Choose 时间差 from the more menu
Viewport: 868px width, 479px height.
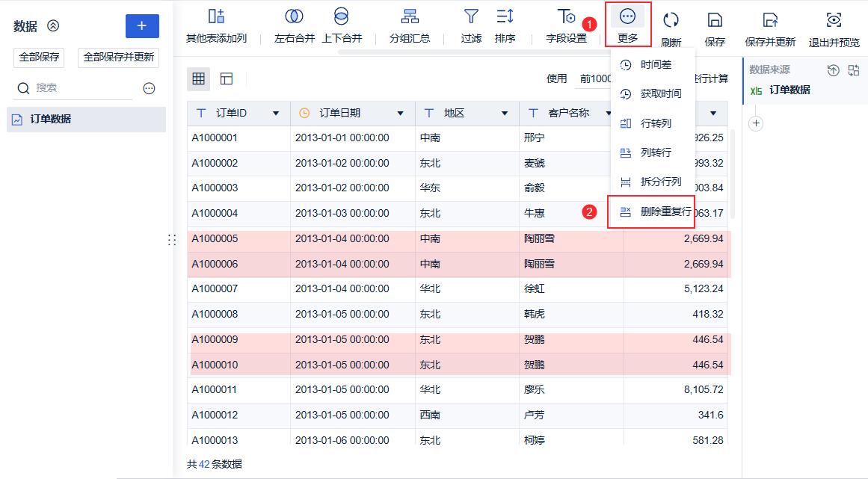(653, 65)
